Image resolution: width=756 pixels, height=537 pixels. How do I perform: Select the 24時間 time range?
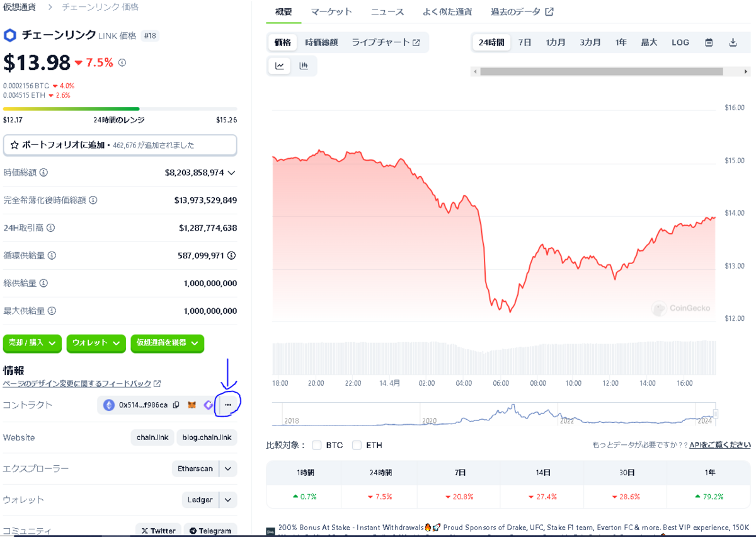[x=491, y=43]
